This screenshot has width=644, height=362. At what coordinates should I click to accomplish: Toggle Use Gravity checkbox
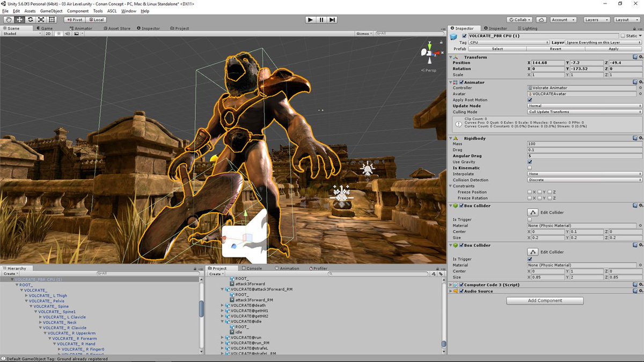[530, 162]
